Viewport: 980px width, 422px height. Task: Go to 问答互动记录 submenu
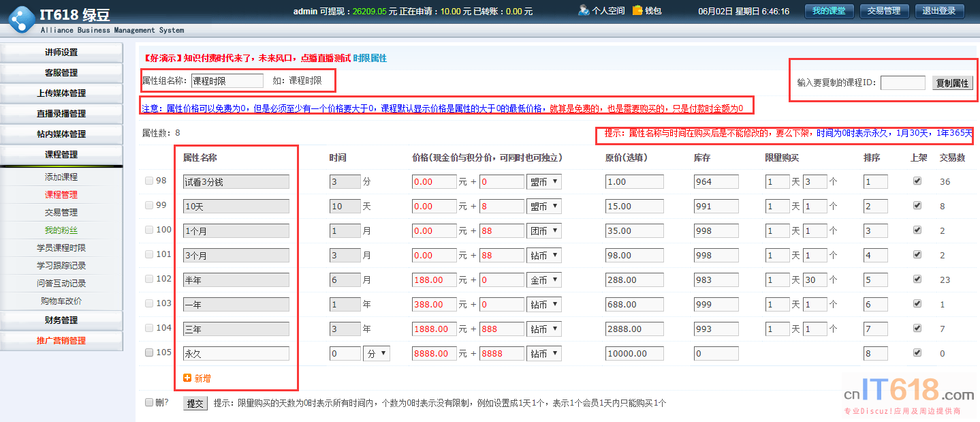point(61,284)
